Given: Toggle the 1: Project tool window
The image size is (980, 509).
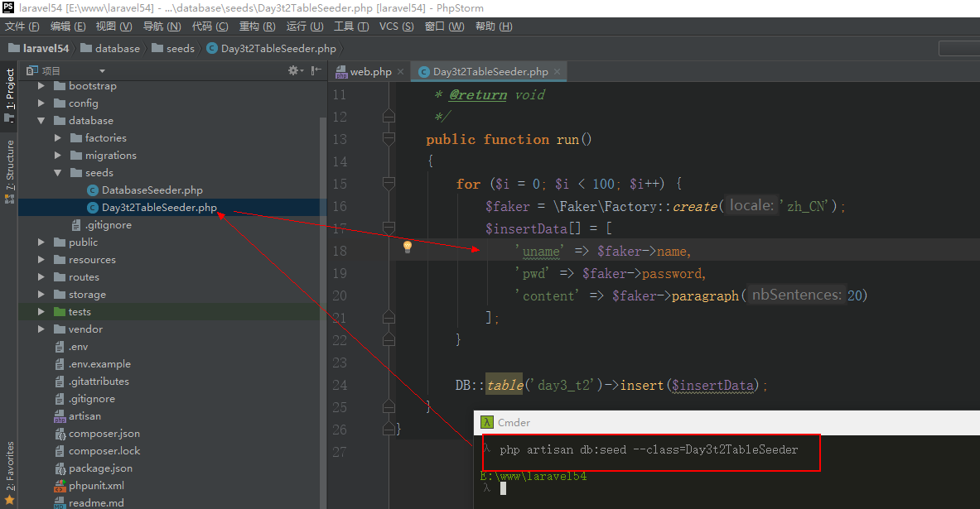Looking at the screenshot, I should pyautogui.click(x=9, y=89).
